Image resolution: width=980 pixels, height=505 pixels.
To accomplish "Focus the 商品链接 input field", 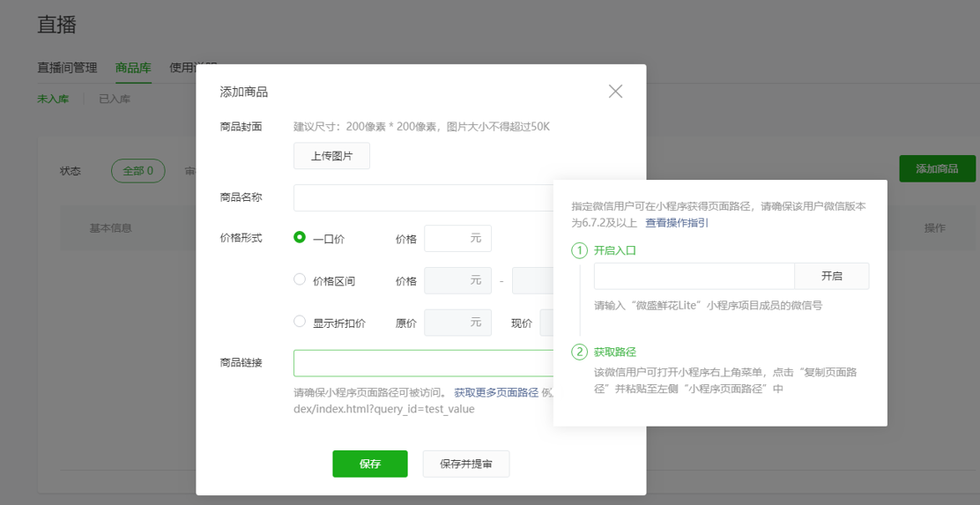I will (x=423, y=363).
